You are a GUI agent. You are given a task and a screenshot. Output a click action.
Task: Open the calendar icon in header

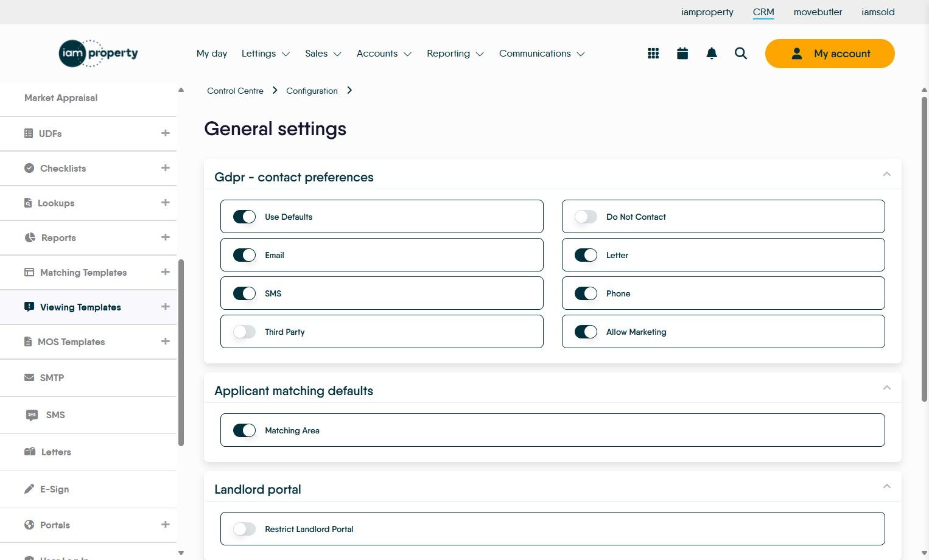click(682, 54)
